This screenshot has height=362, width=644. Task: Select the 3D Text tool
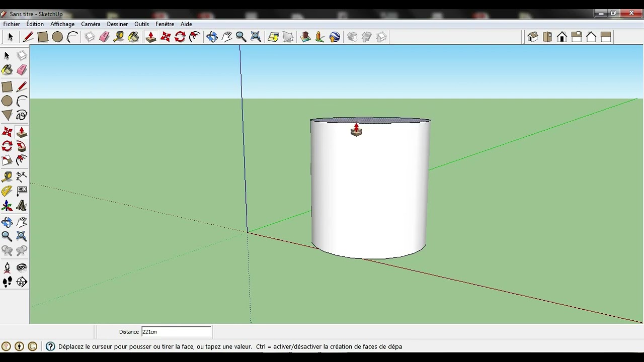tap(22, 206)
